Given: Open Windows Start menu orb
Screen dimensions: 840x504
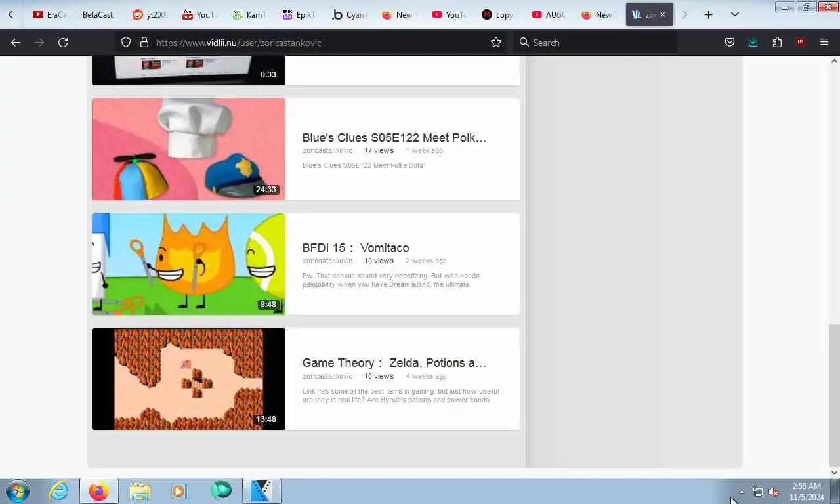Looking at the screenshot, I should coord(18,491).
